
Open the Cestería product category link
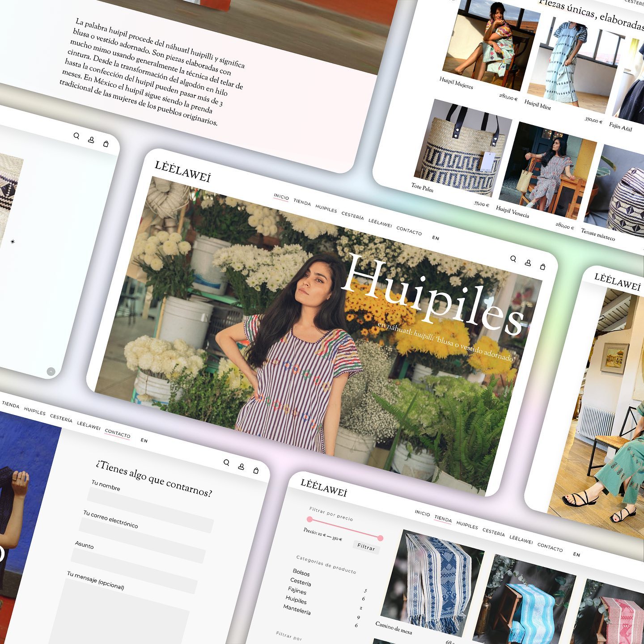tap(301, 582)
